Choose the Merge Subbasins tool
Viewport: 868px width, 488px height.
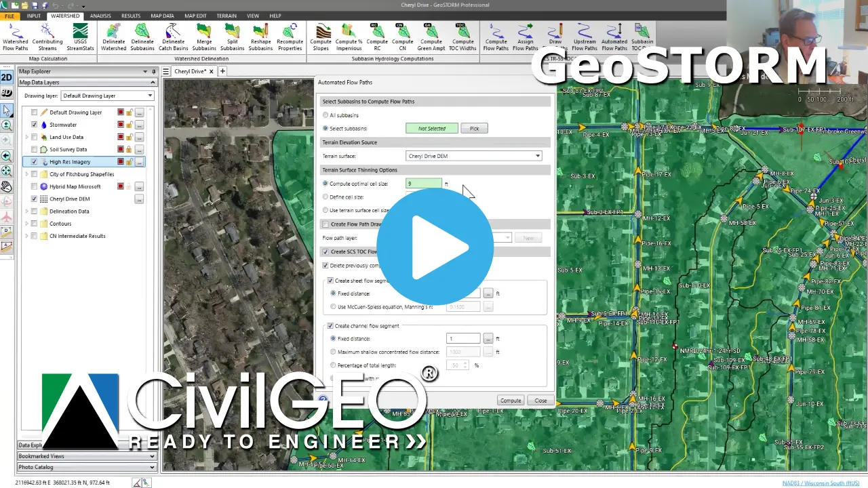click(204, 37)
